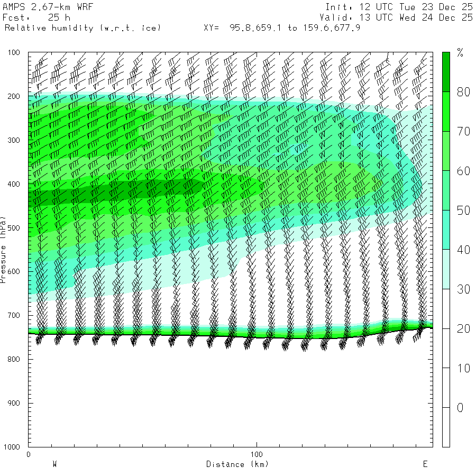The height and width of the screenshot is (476, 476).
Task: Click the 40-50 percent cyan legend swatch
Action: pos(446,230)
